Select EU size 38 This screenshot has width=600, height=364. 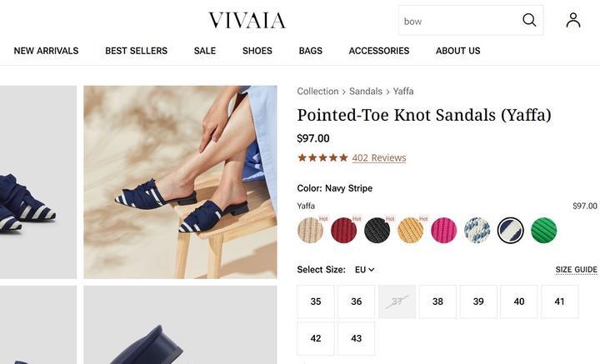(x=437, y=302)
